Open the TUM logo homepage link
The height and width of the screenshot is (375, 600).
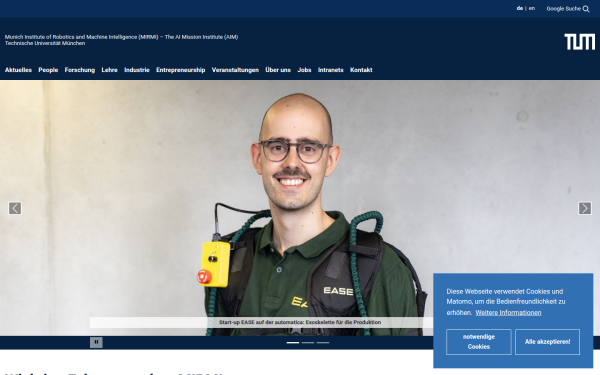click(580, 42)
